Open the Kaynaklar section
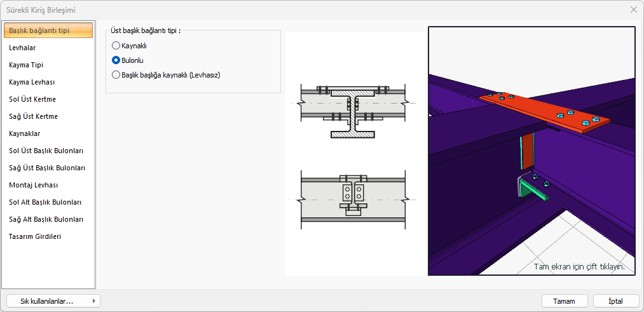The image size is (644, 312). pyautogui.click(x=25, y=133)
